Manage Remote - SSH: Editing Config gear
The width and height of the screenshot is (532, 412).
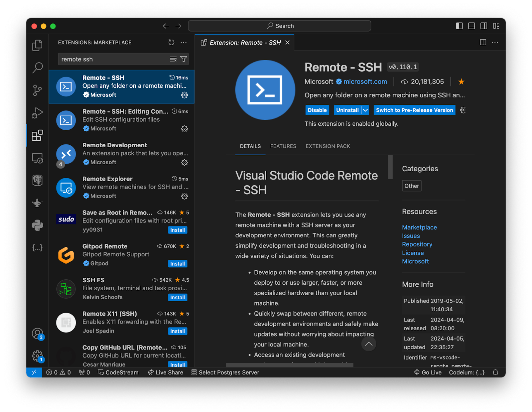pos(185,129)
